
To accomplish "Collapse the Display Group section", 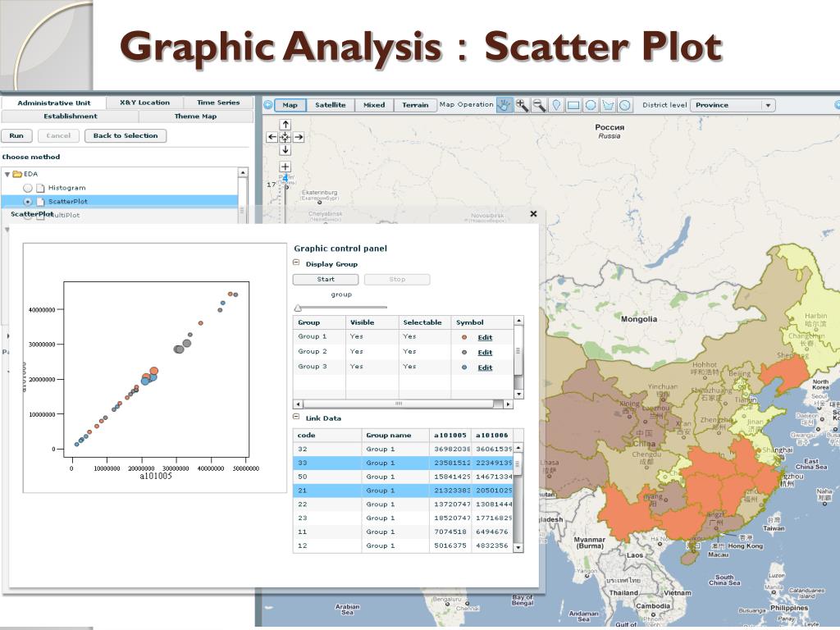I will coord(296,263).
